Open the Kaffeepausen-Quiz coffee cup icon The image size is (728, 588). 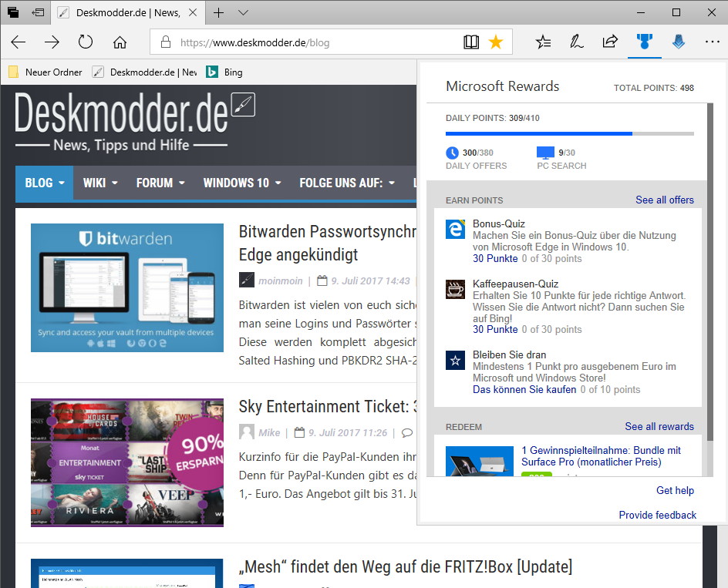click(x=455, y=289)
